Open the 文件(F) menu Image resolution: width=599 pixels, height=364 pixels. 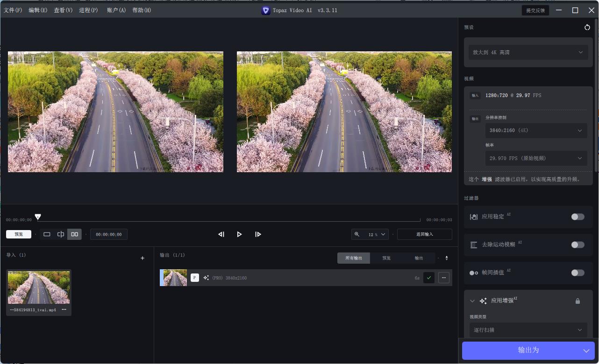(13, 10)
